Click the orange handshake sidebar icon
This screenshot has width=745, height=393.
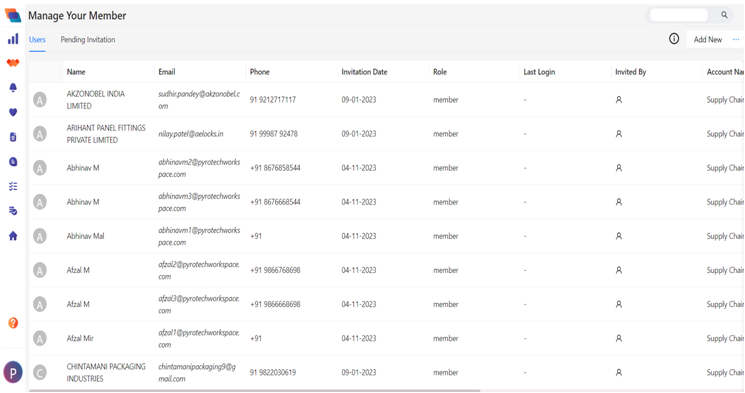point(13,63)
